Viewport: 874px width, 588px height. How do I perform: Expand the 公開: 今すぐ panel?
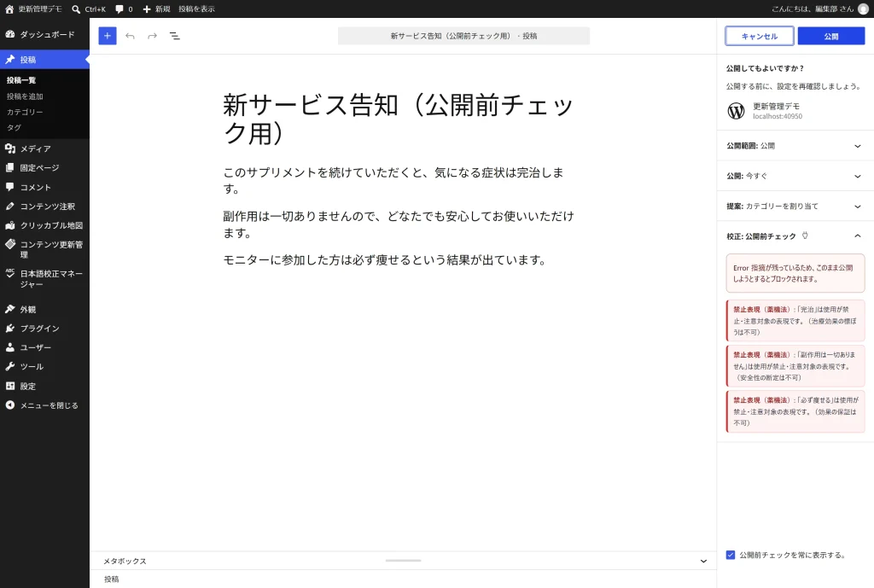coord(795,176)
